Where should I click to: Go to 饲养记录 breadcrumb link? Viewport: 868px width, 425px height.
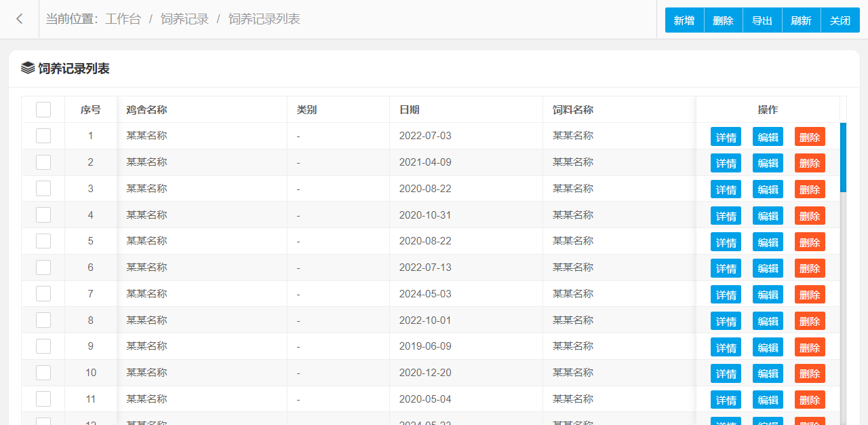click(184, 19)
